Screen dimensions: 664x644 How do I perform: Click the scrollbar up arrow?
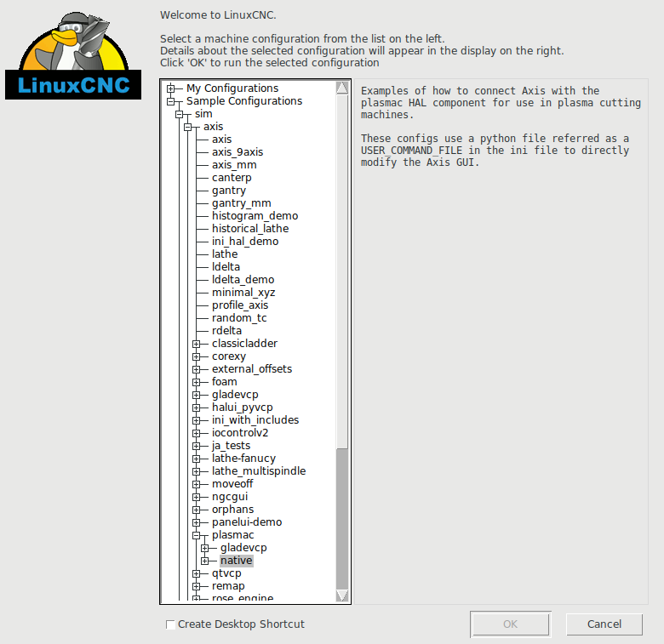click(342, 88)
